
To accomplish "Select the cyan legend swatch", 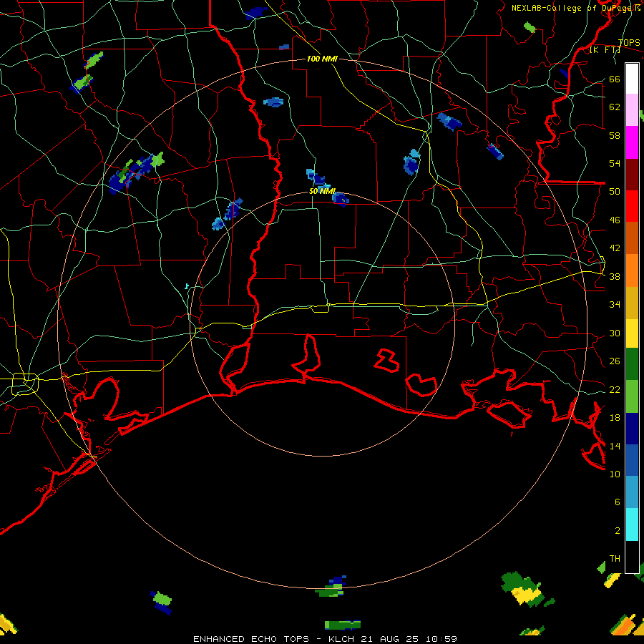I will click(x=632, y=525).
